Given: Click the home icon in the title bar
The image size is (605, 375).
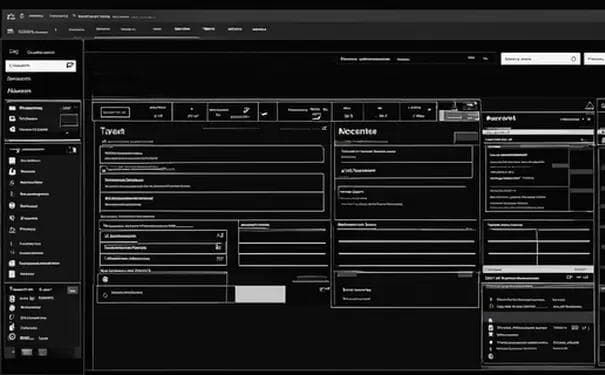Looking at the screenshot, I should 11,16.
